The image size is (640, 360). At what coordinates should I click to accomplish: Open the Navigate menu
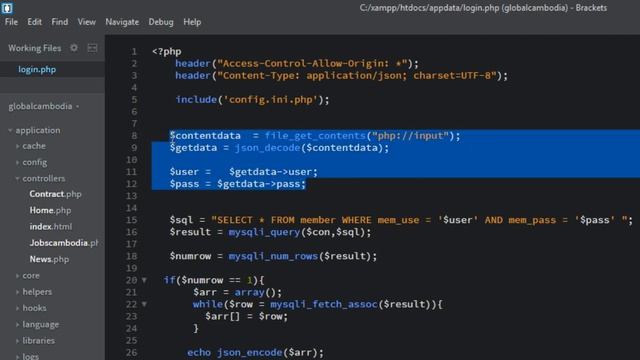click(122, 22)
